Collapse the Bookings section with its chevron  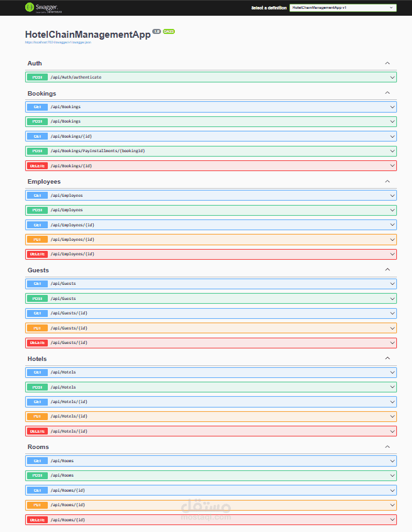[387, 92]
